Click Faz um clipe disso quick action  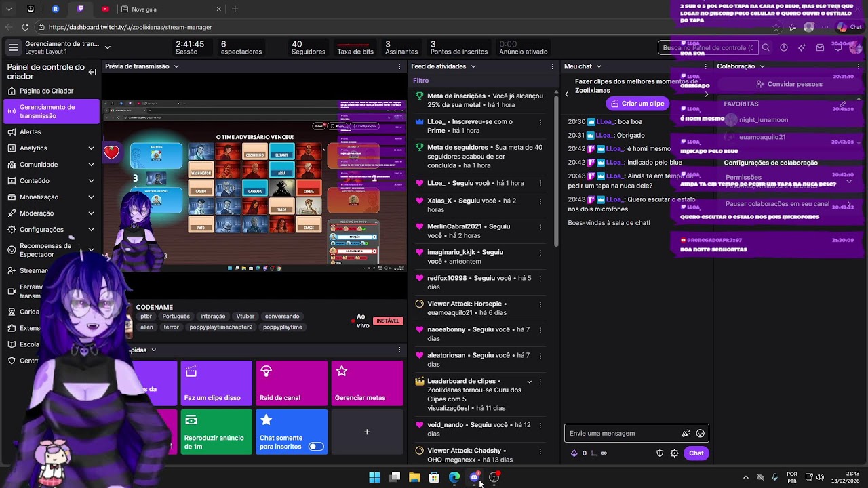216,383
